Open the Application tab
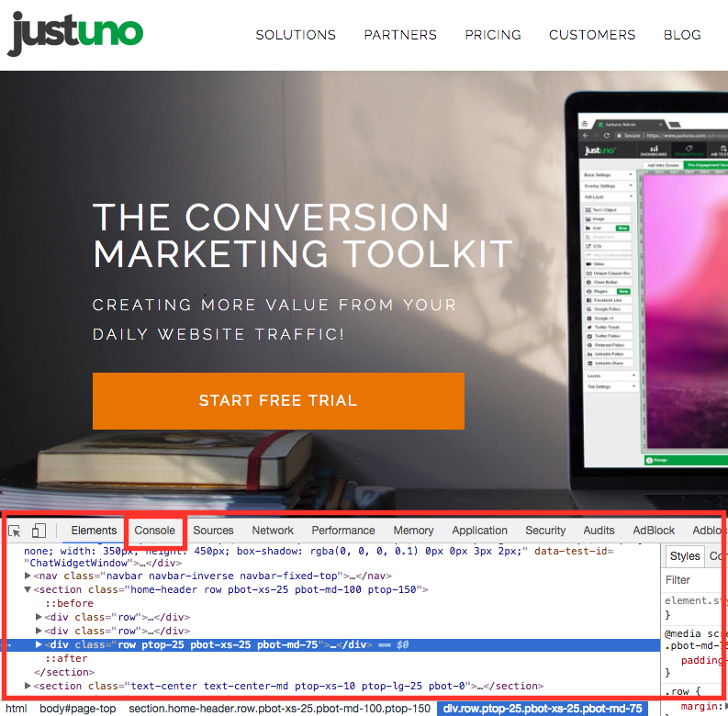This screenshot has width=728, height=716. [479, 531]
